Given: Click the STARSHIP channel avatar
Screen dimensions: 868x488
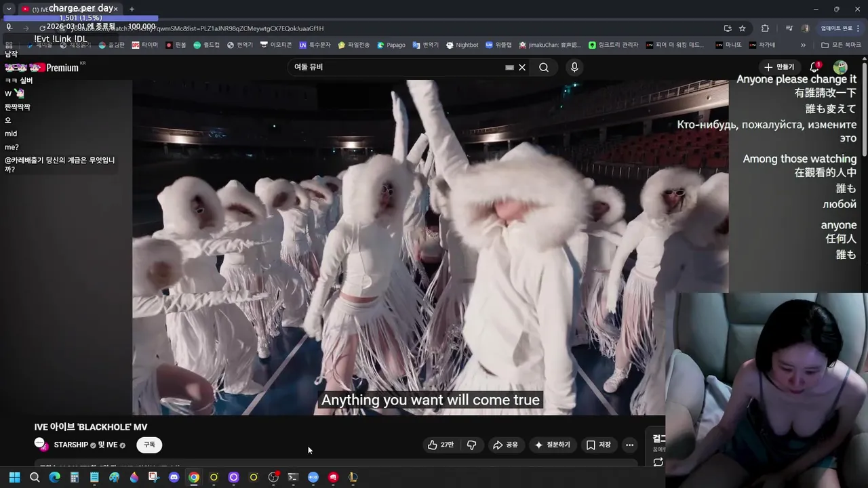Looking at the screenshot, I should (x=40, y=444).
